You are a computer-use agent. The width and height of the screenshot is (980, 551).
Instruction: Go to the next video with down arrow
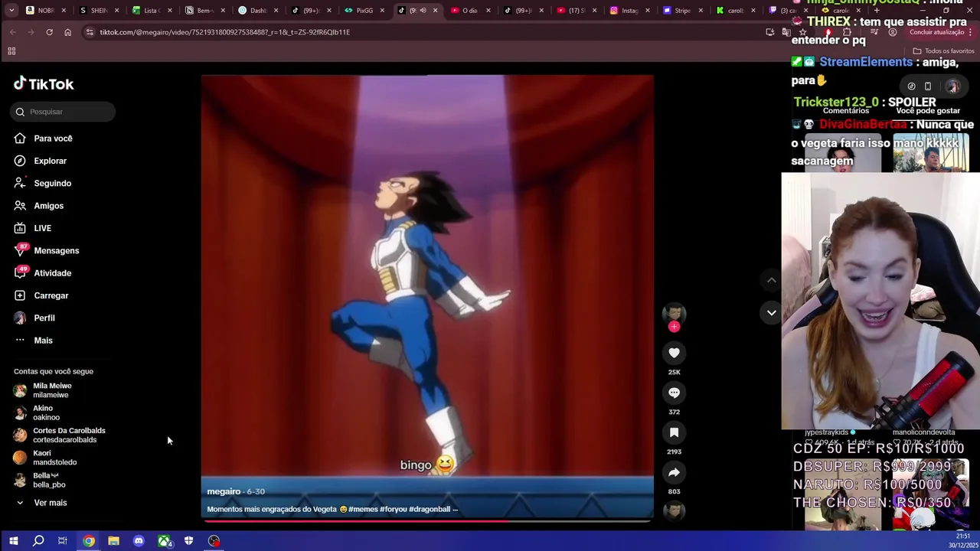point(771,312)
